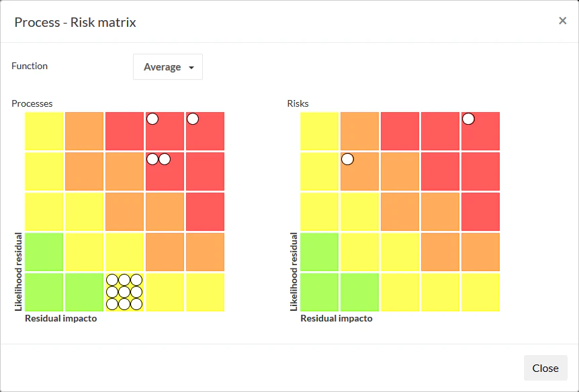Viewport: 579px width, 392px height.
Task: Close the Risk matrix dialog with X
Action: coord(562,21)
